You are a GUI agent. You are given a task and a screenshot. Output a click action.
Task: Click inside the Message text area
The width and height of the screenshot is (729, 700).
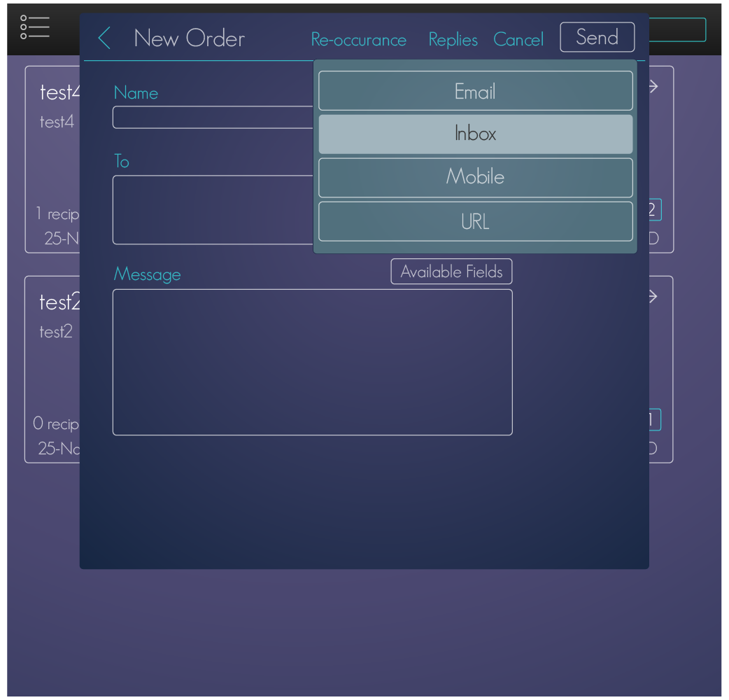(312, 362)
